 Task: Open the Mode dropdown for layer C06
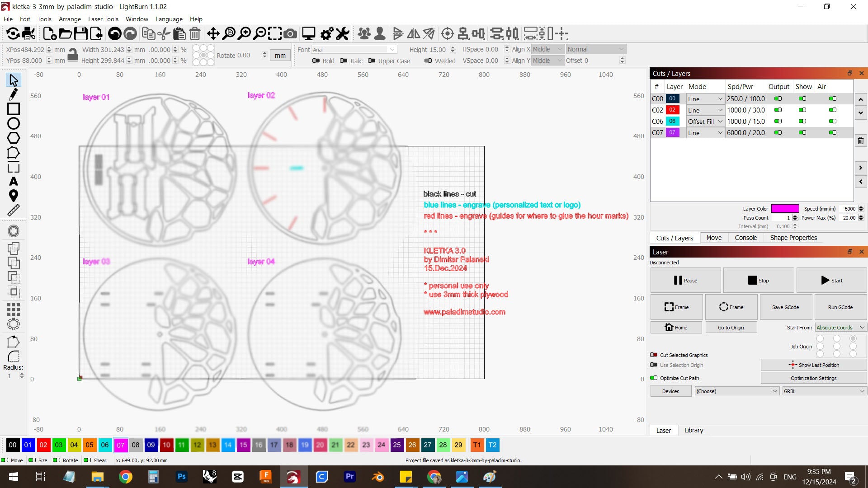[x=705, y=122]
